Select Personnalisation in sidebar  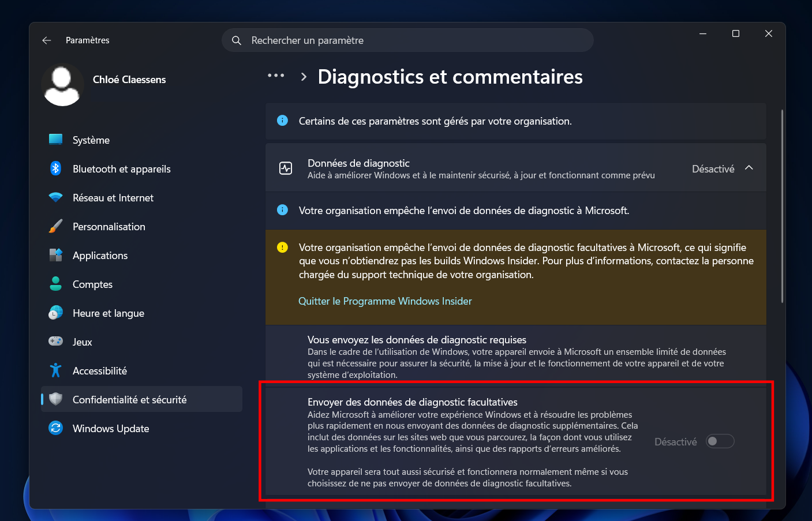click(x=141, y=226)
